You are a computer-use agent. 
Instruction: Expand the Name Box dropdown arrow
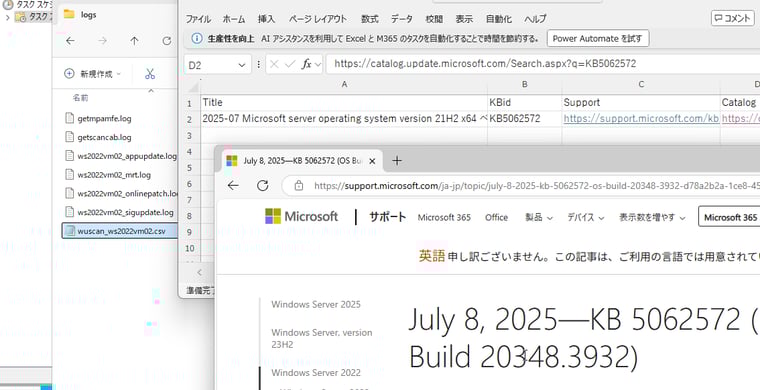pyautogui.click(x=241, y=64)
